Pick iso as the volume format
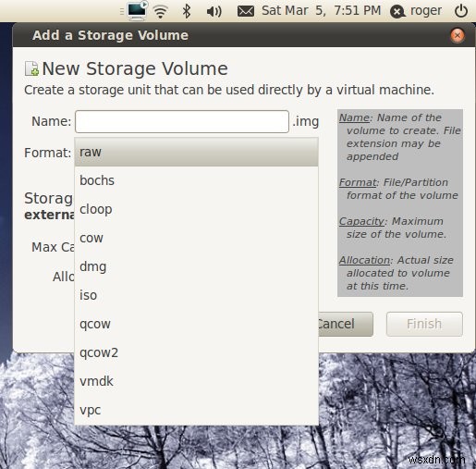476x469 pixels. click(196, 295)
